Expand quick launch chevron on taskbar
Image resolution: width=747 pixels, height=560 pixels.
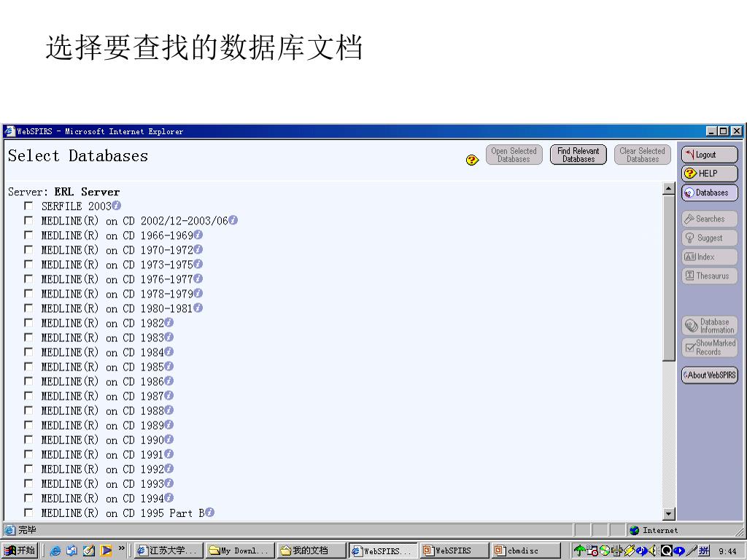coord(122,548)
